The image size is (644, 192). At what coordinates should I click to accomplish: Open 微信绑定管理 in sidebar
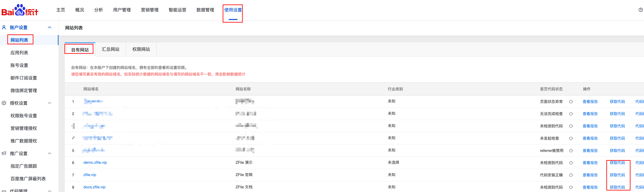click(x=24, y=90)
